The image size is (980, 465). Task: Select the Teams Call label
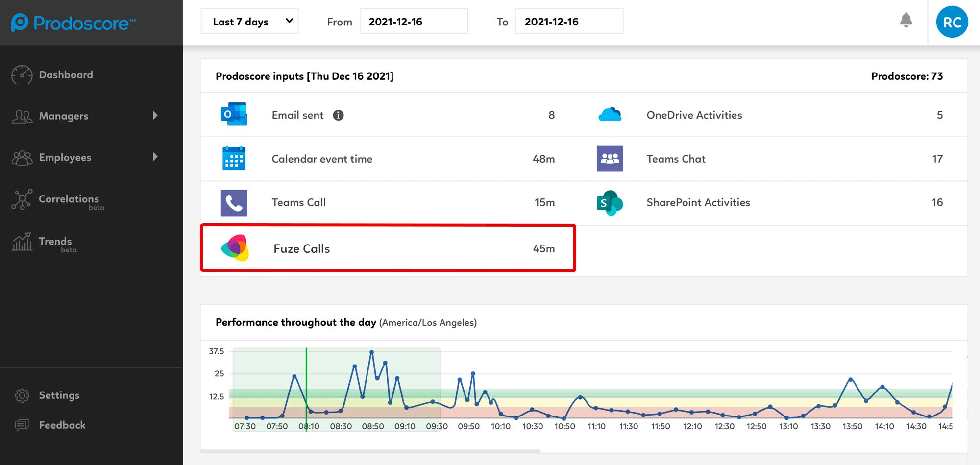click(298, 202)
